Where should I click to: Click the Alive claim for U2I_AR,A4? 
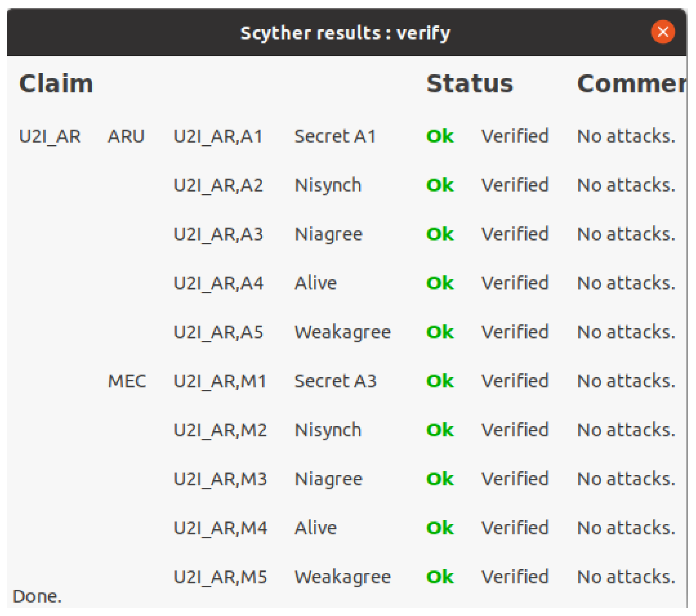point(316,283)
